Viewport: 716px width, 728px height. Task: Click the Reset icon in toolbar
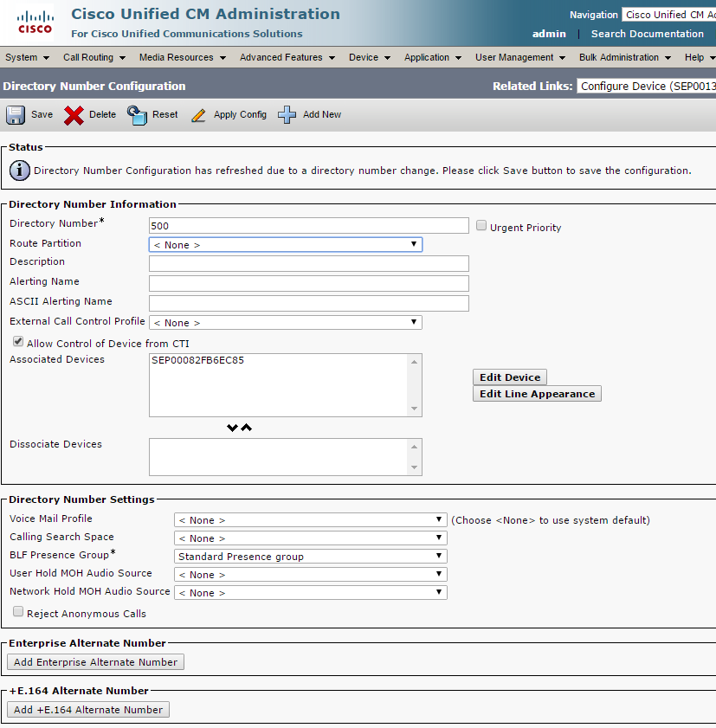click(x=137, y=115)
